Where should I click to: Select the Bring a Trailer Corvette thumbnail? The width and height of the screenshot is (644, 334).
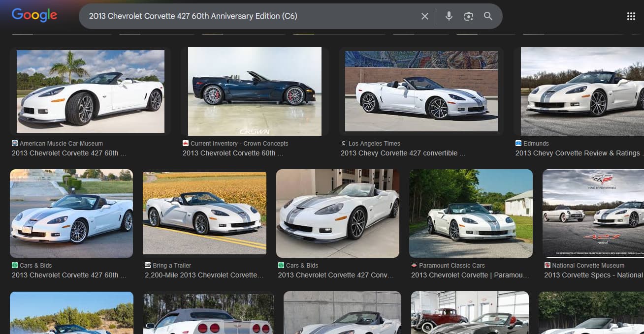(204, 213)
